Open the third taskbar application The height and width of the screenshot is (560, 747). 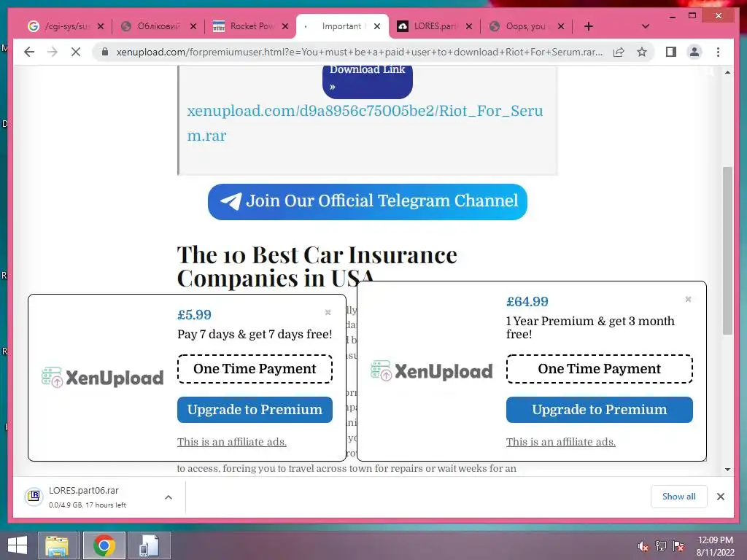pyautogui.click(x=149, y=545)
